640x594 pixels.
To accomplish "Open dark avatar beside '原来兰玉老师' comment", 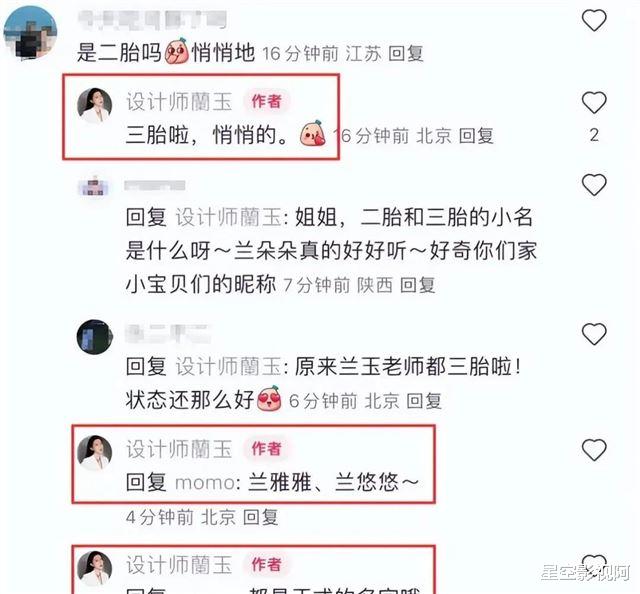I will coord(95,337).
